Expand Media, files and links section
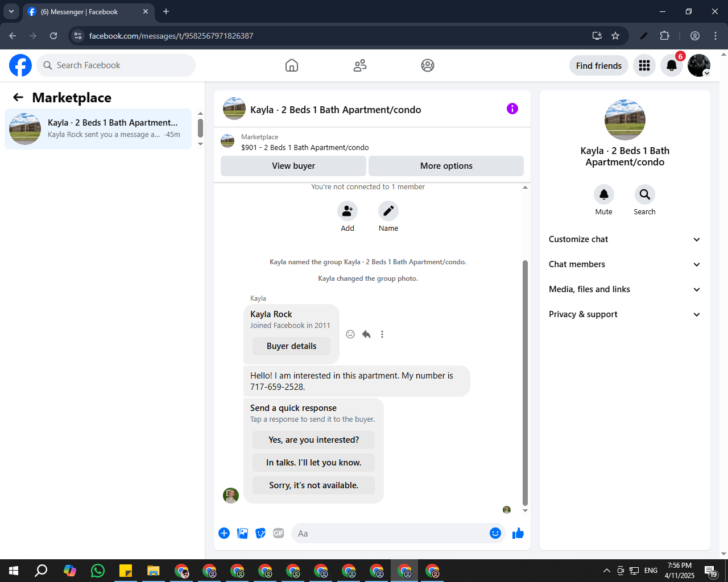The height and width of the screenshot is (582, 728). (x=625, y=289)
